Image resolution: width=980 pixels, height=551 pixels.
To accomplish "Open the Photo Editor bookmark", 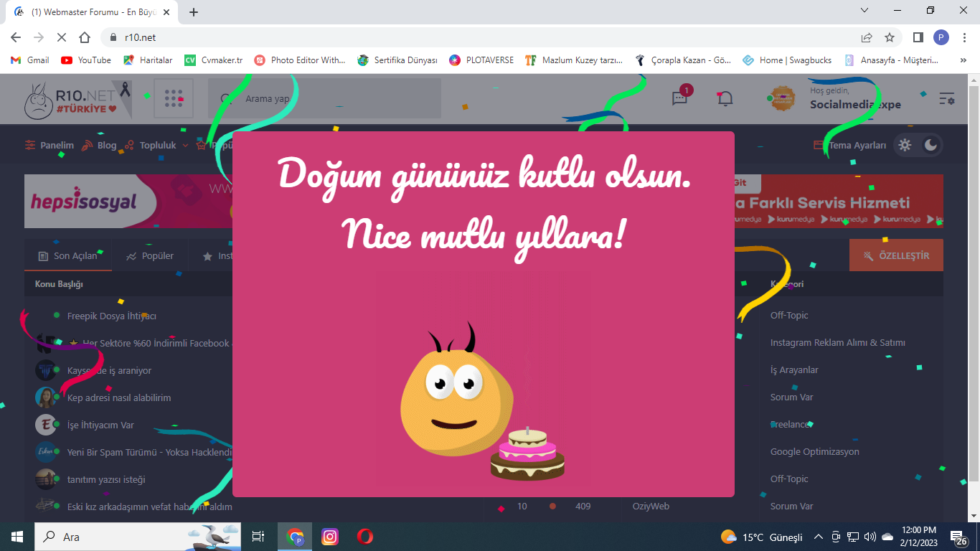I will tap(300, 60).
